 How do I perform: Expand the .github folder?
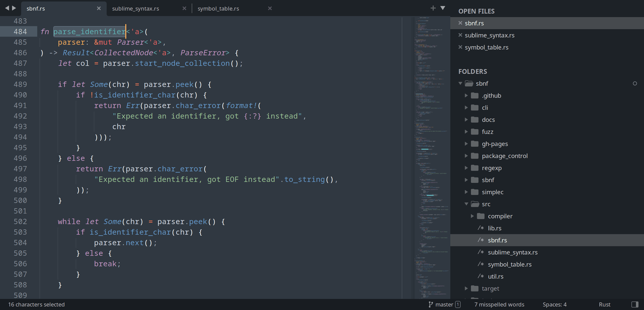467,95
